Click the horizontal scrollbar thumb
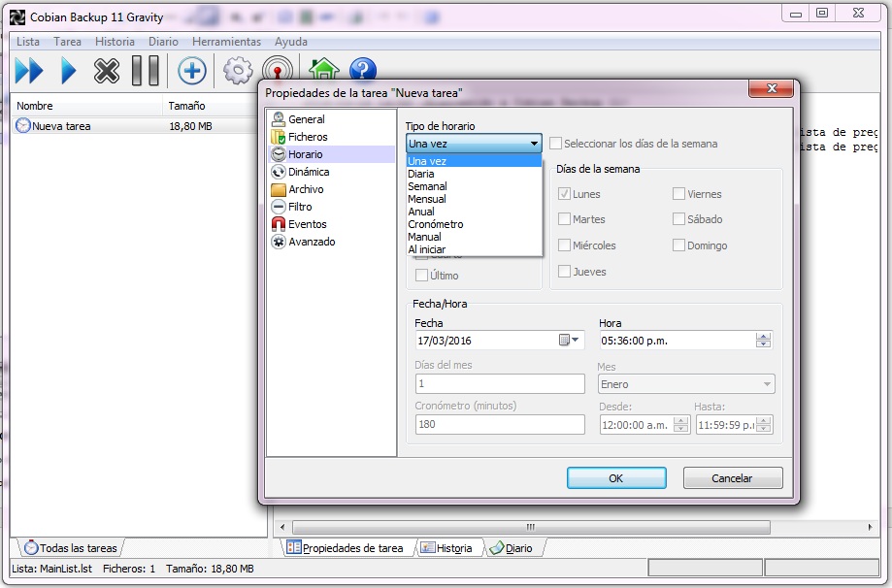892x588 pixels. pos(531,527)
